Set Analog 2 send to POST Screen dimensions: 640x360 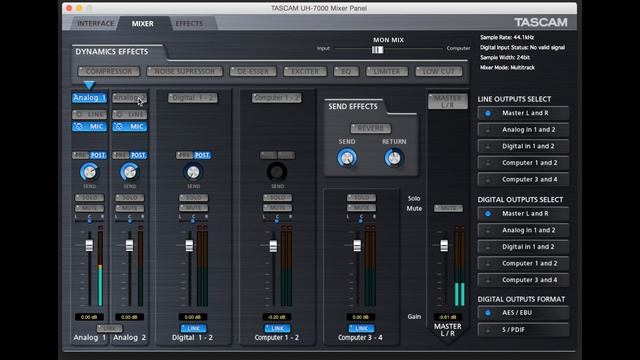point(138,155)
